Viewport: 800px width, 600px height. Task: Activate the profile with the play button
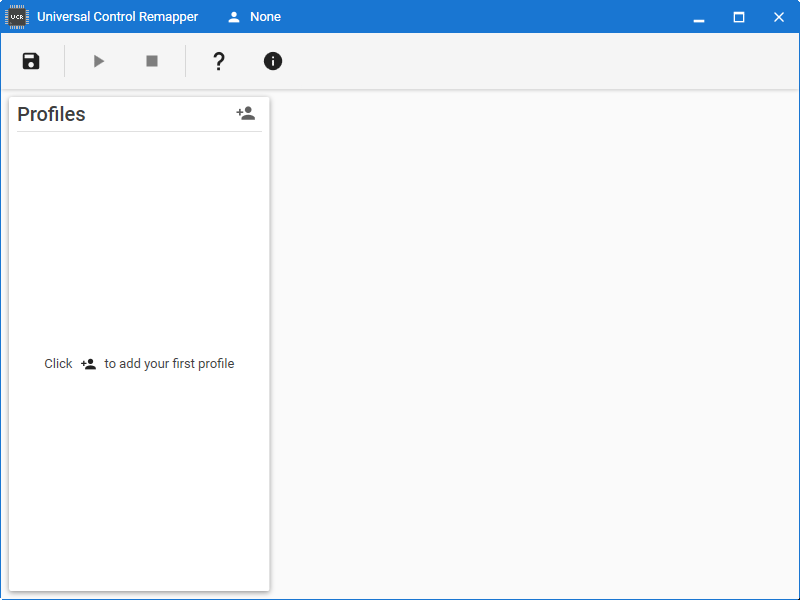99,61
